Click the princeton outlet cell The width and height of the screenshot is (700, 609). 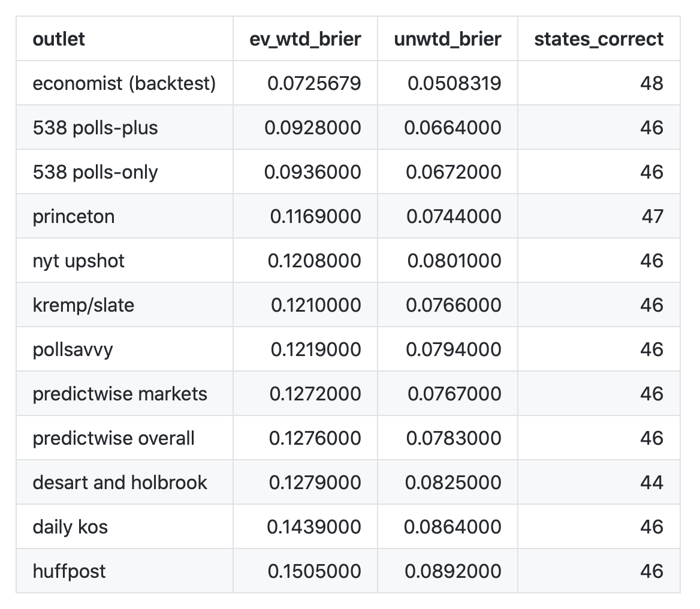[74, 216]
